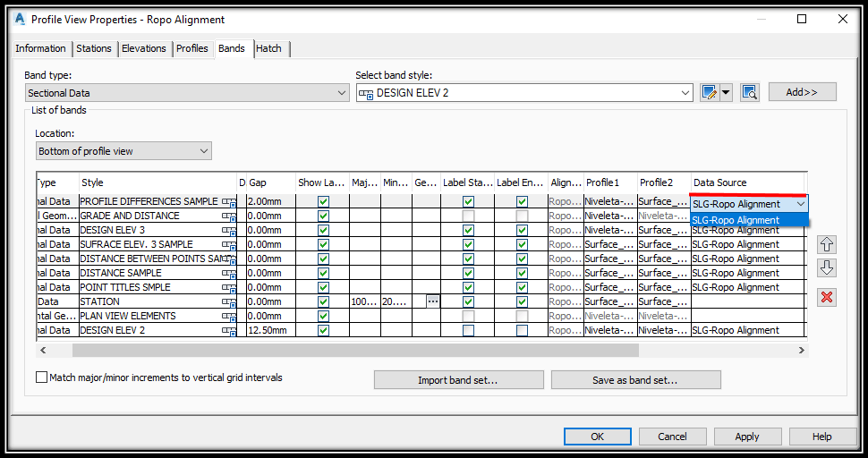Screen dimensions: 868x458
Task: Click the scroll left arrow
Action: tap(43, 350)
